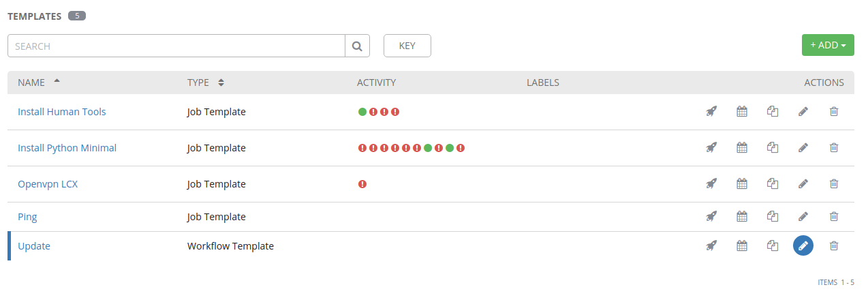This screenshot has width=868, height=300.
Task: Focus the template search field
Action: pyautogui.click(x=176, y=46)
